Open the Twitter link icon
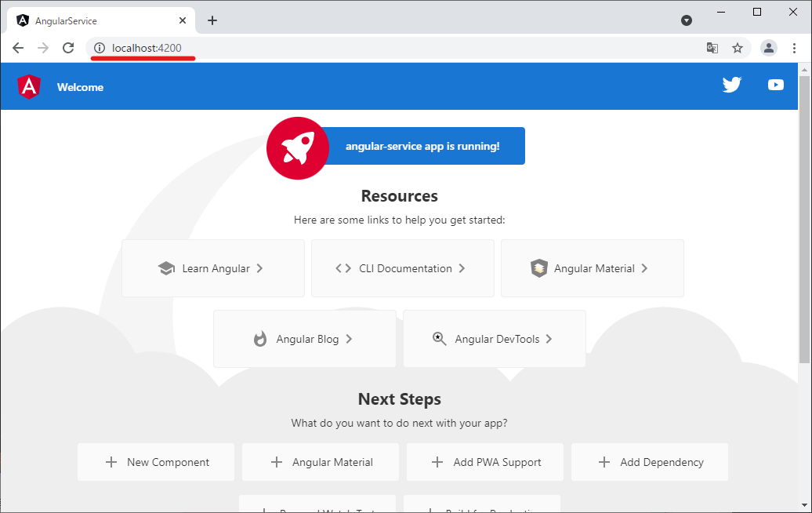The width and height of the screenshot is (812, 513). tap(732, 85)
